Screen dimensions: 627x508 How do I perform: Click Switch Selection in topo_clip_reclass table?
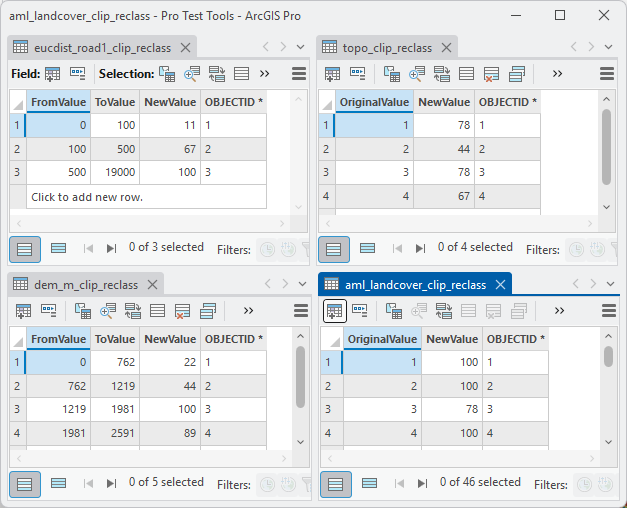click(x=442, y=74)
